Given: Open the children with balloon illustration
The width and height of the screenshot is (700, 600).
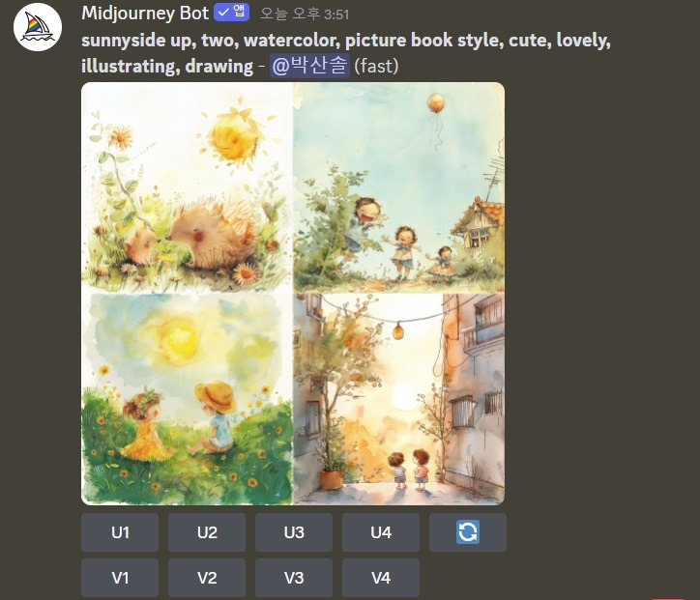Looking at the screenshot, I should coord(399,187).
